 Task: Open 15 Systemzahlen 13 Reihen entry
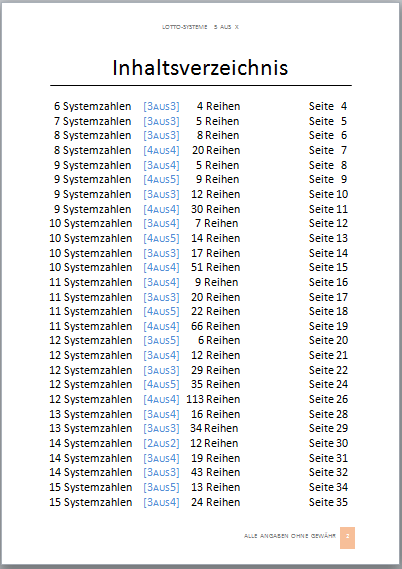pyautogui.click(x=200, y=487)
